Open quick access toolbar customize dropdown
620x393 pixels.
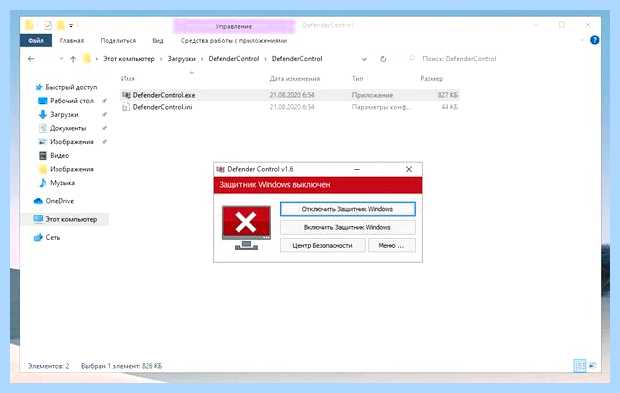click(71, 26)
